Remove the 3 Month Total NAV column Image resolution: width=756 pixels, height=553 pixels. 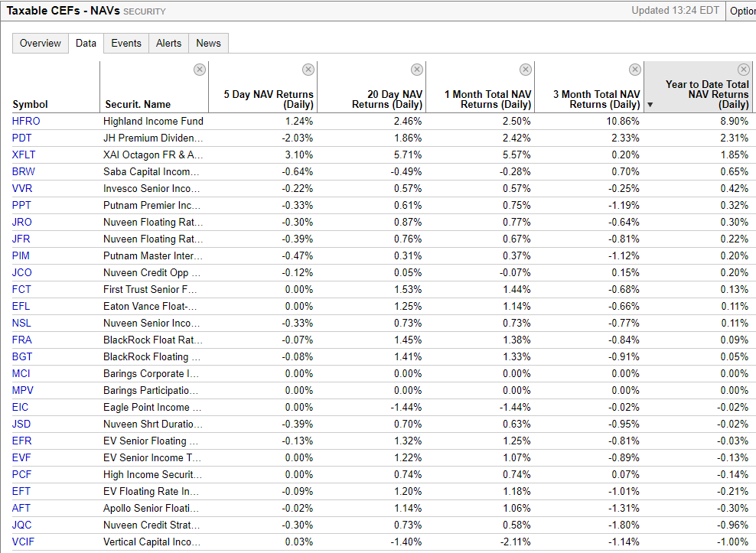[x=635, y=70]
